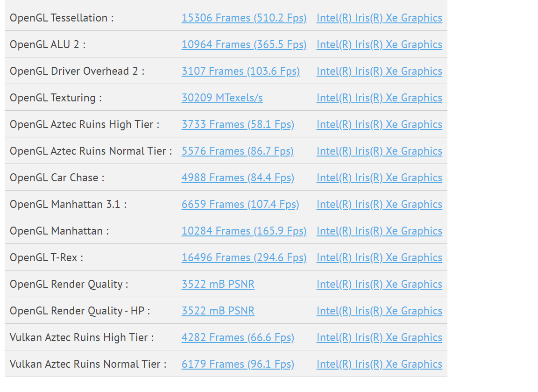The image size is (538, 392).
Task: Select the 'OpenGL Driver Overhead 2 :' label
Action: tap(77, 71)
